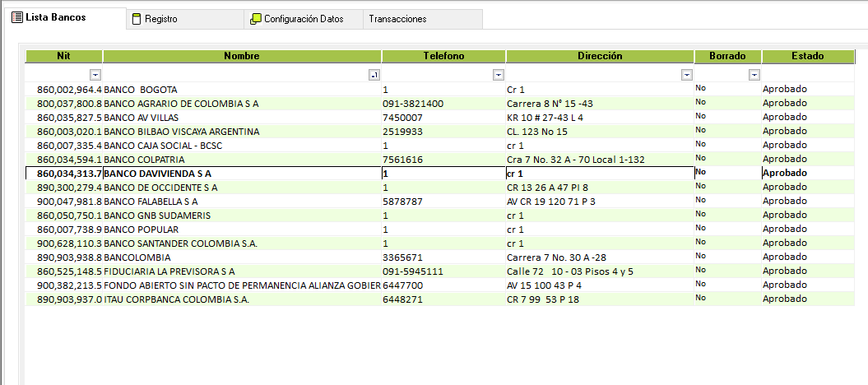Sort by the Estado column header
The width and height of the screenshot is (868, 385).
[807, 56]
